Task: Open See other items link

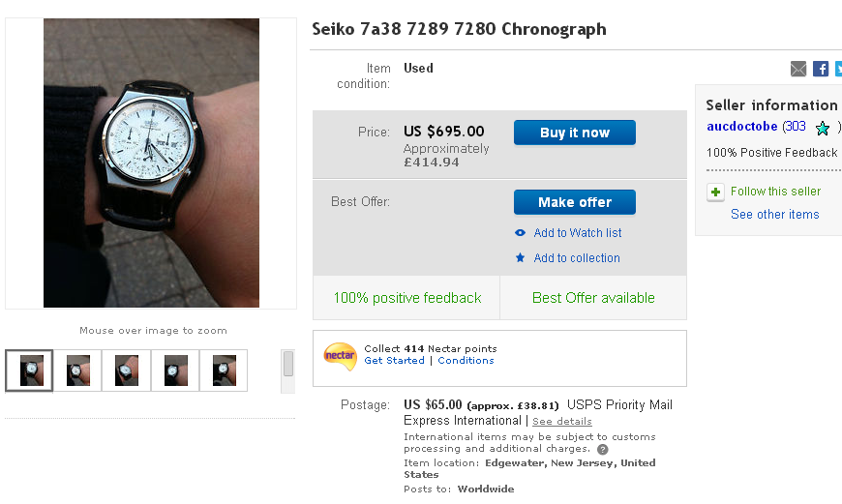Action: click(774, 215)
